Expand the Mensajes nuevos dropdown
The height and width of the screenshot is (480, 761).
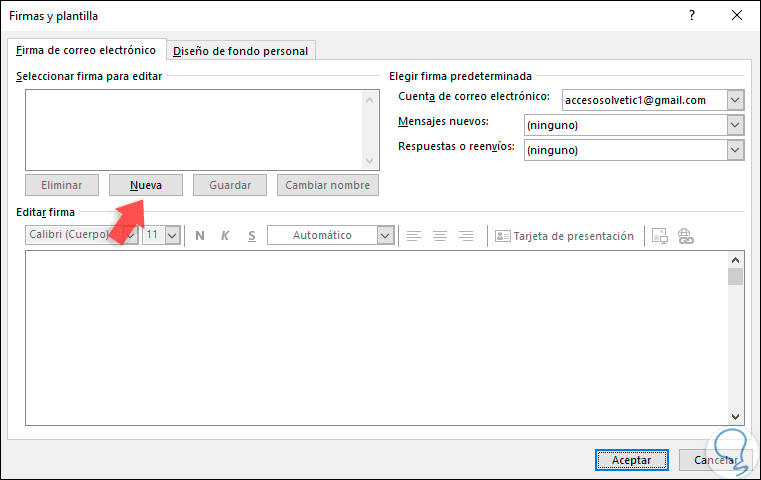(x=736, y=125)
